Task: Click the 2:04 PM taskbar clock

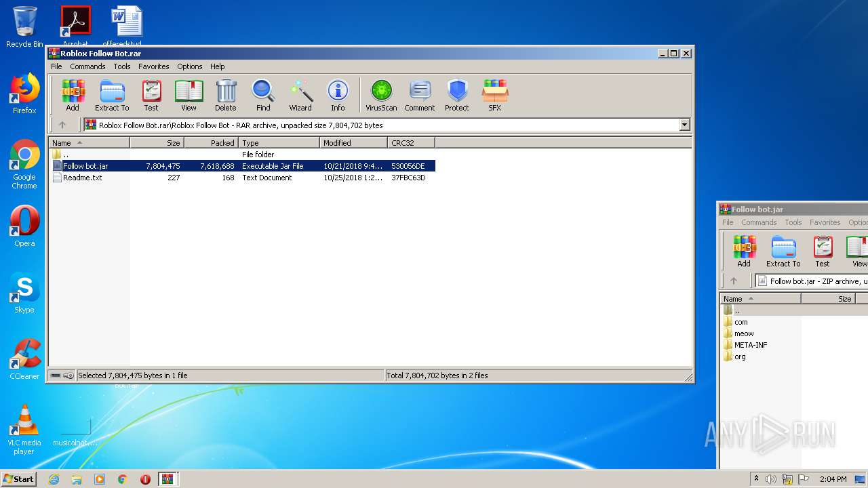Action: pyautogui.click(x=833, y=479)
